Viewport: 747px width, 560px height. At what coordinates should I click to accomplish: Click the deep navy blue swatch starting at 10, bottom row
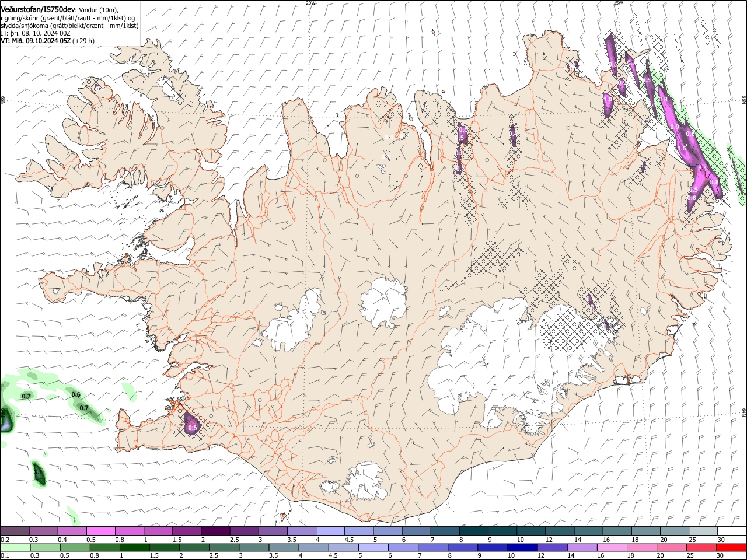point(522,548)
